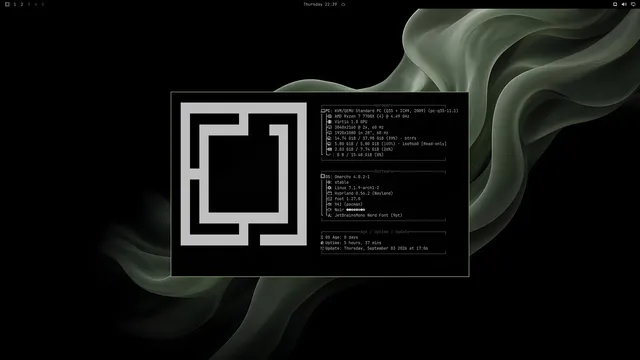Image resolution: width=640 pixels, height=360 pixels.
Task: Open the network icon in the top bar
Action: (615, 4)
